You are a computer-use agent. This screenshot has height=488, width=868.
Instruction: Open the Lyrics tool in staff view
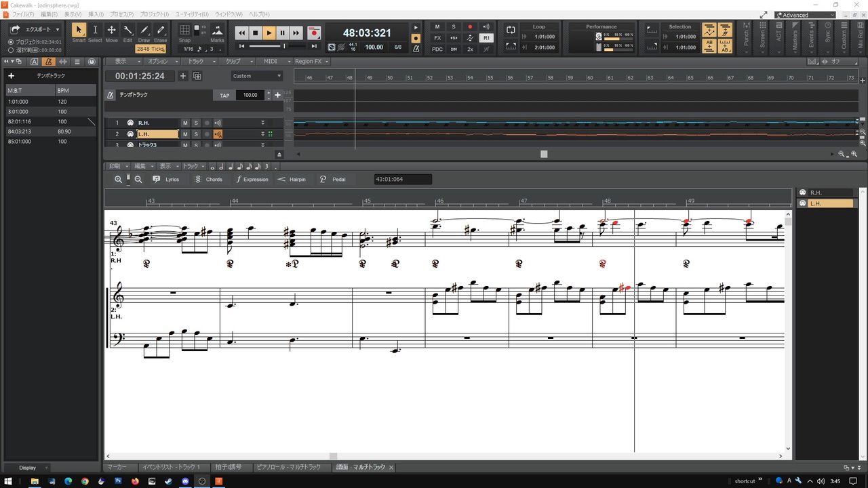pyautogui.click(x=166, y=180)
